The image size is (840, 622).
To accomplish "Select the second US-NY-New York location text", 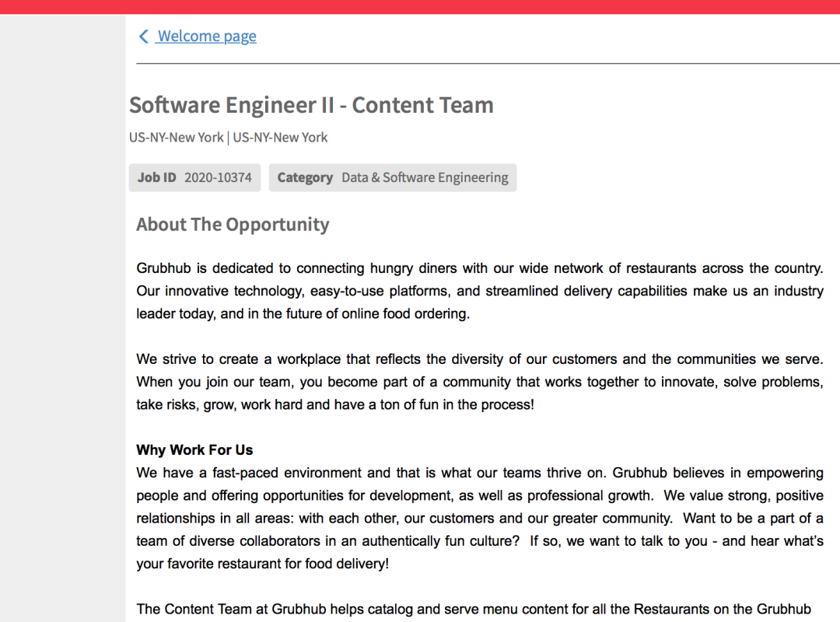I will pos(281,138).
